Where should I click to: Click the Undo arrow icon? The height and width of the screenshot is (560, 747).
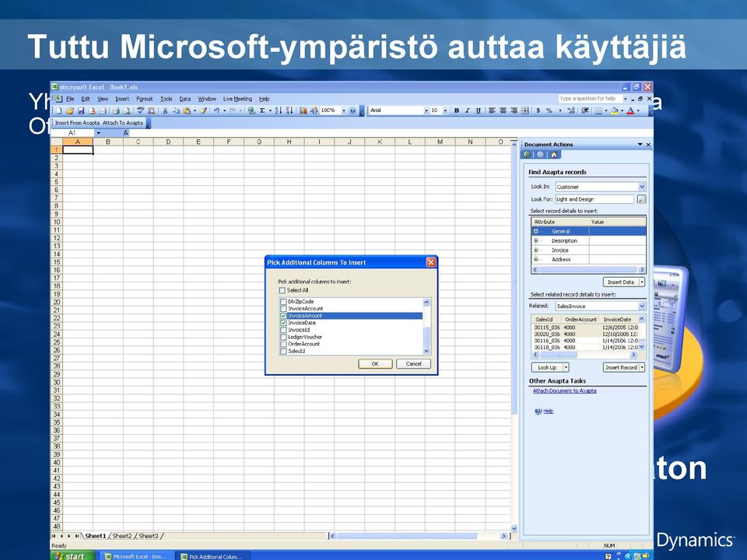click(216, 110)
